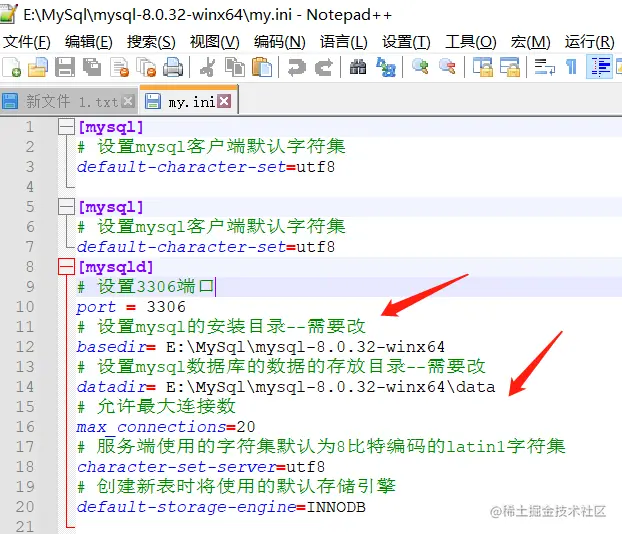This screenshot has width=622, height=534.
Task: Click the Replace toolbar icon
Action: click(386, 67)
